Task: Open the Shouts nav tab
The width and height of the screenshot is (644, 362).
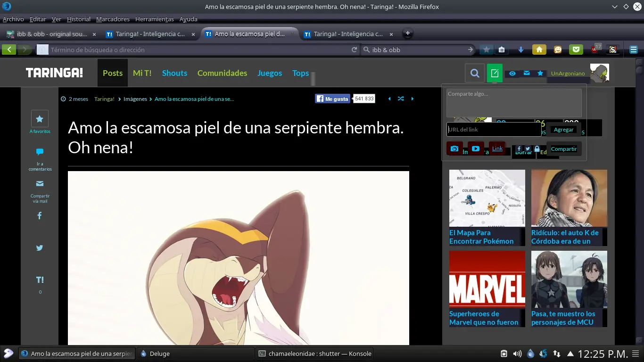Action: point(174,73)
